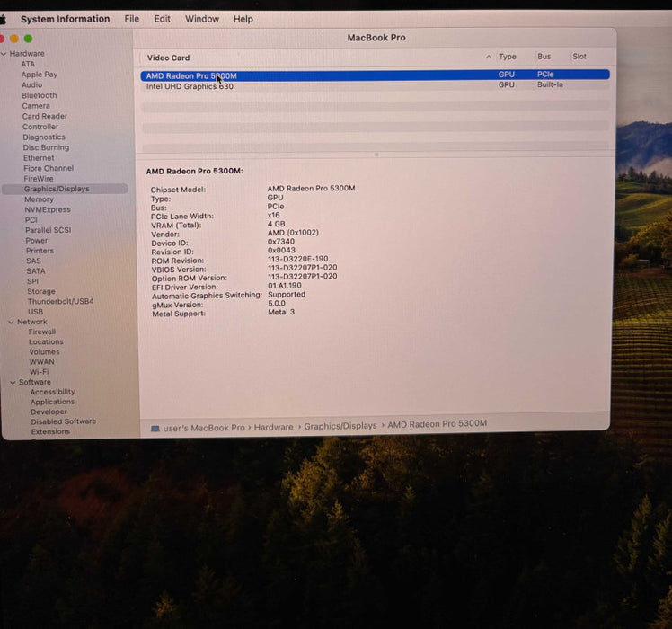Click user's MacBook Pro in path bar
The height and width of the screenshot is (629, 672).
pyautogui.click(x=204, y=428)
